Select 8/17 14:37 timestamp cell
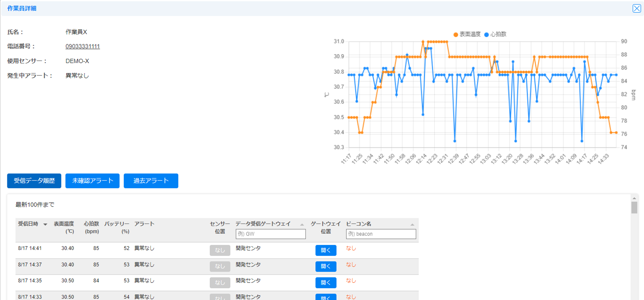Screen dimensions: 644x300 (x=30, y=265)
